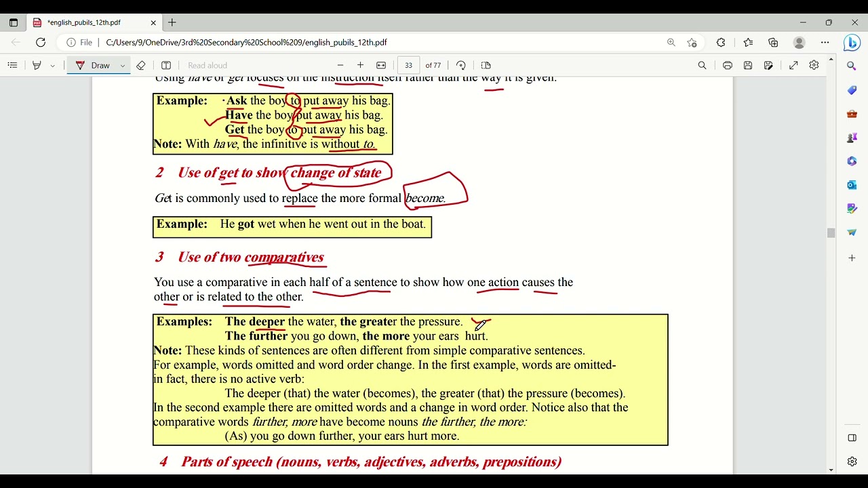The height and width of the screenshot is (488, 868).
Task: Refresh the current page
Action: point(41,42)
